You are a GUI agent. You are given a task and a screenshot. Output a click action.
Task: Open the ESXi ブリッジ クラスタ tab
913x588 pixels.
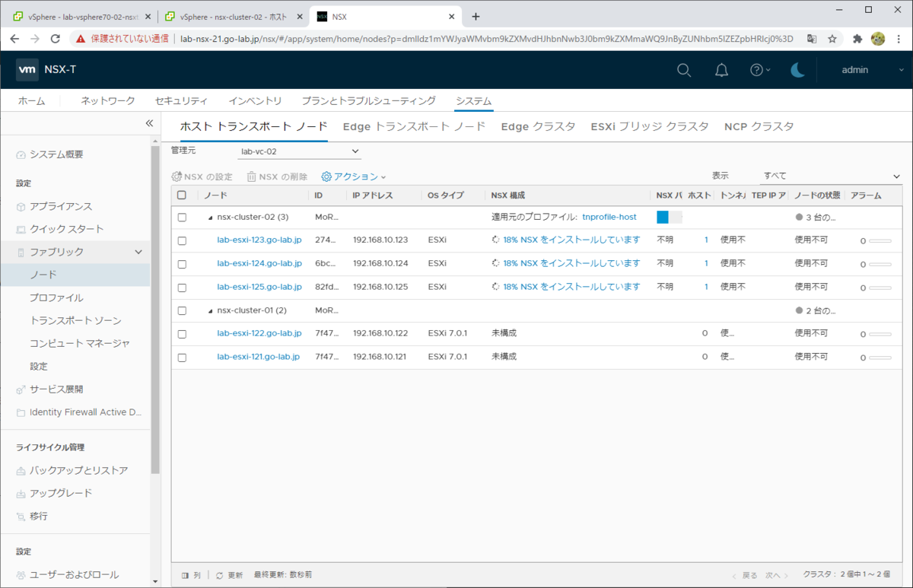pyautogui.click(x=650, y=127)
